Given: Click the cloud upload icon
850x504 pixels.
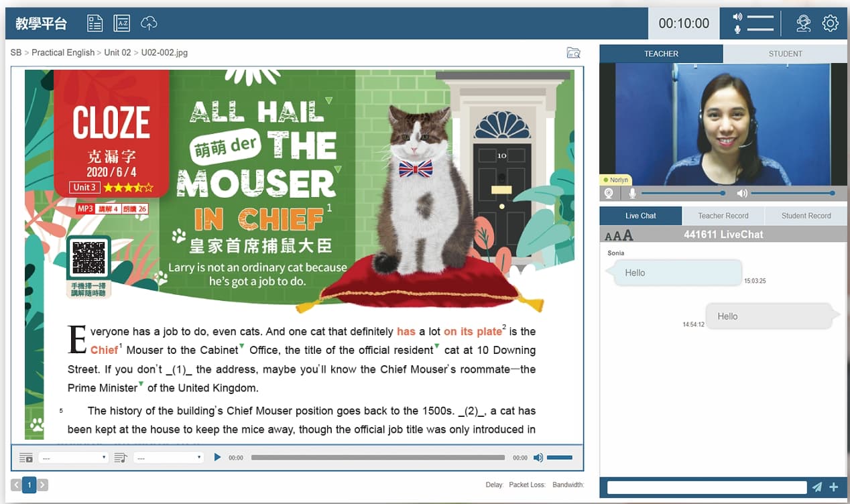Looking at the screenshot, I should tap(149, 23).
